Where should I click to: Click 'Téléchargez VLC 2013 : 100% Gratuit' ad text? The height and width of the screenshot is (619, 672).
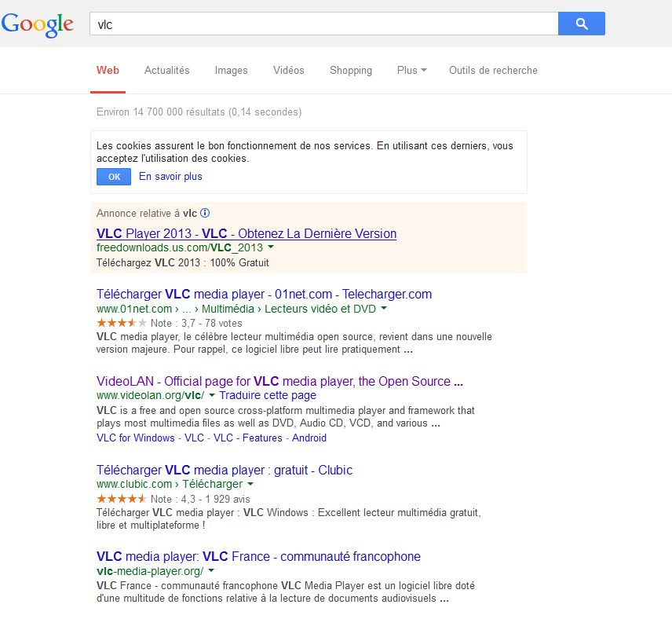click(x=183, y=262)
